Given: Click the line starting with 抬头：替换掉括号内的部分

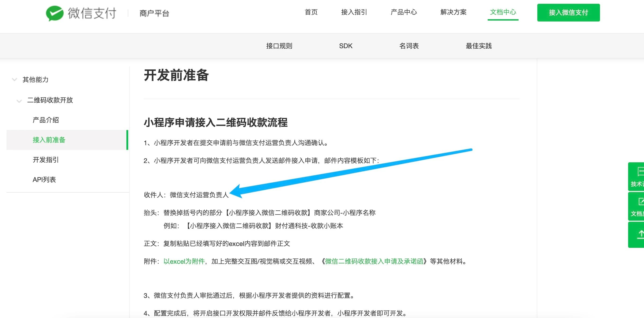Looking at the screenshot, I should [260, 213].
